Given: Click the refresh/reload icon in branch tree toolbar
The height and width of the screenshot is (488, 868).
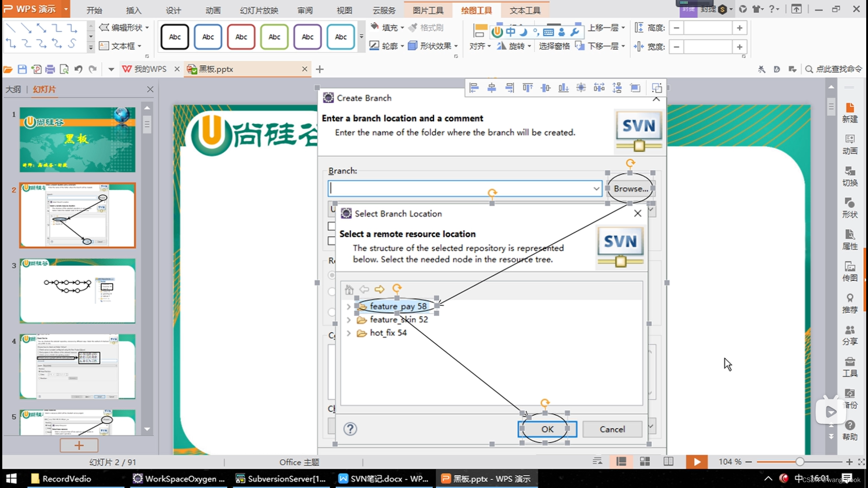Looking at the screenshot, I should point(396,289).
